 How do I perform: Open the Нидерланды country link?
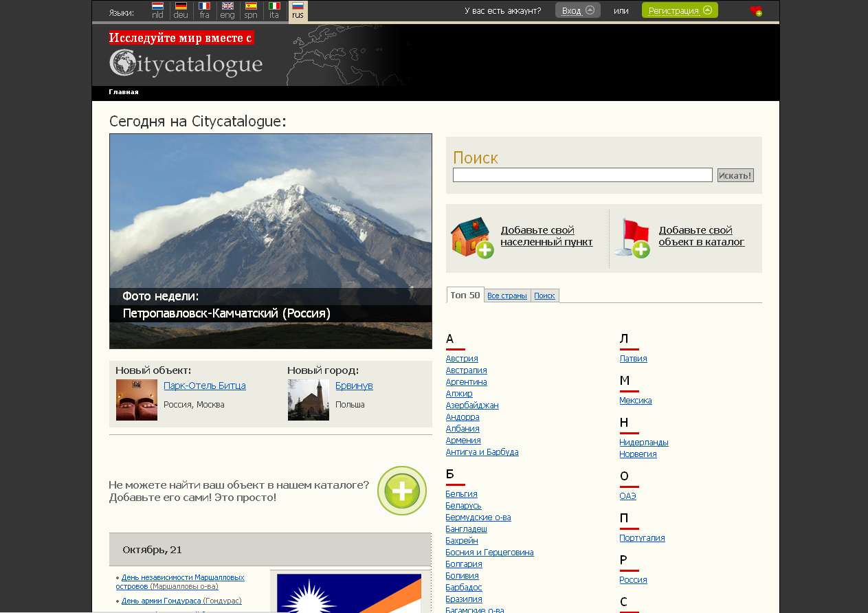click(644, 443)
